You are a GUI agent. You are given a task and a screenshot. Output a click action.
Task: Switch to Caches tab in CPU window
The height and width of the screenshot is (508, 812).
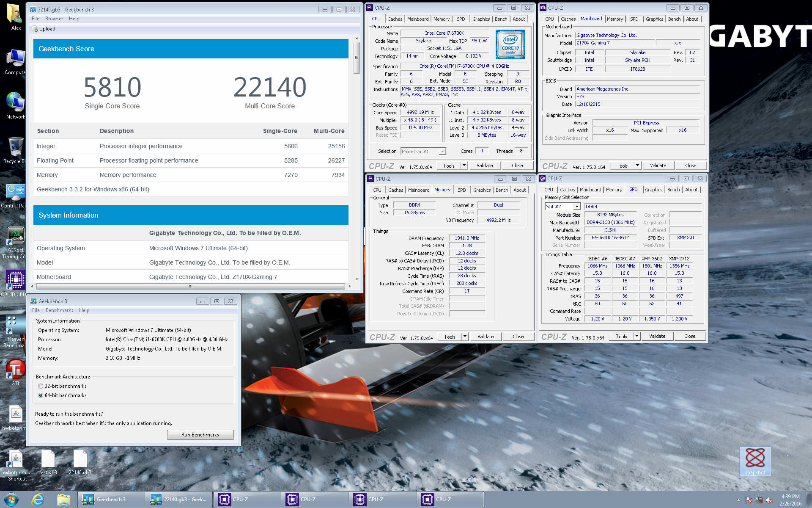point(395,19)
